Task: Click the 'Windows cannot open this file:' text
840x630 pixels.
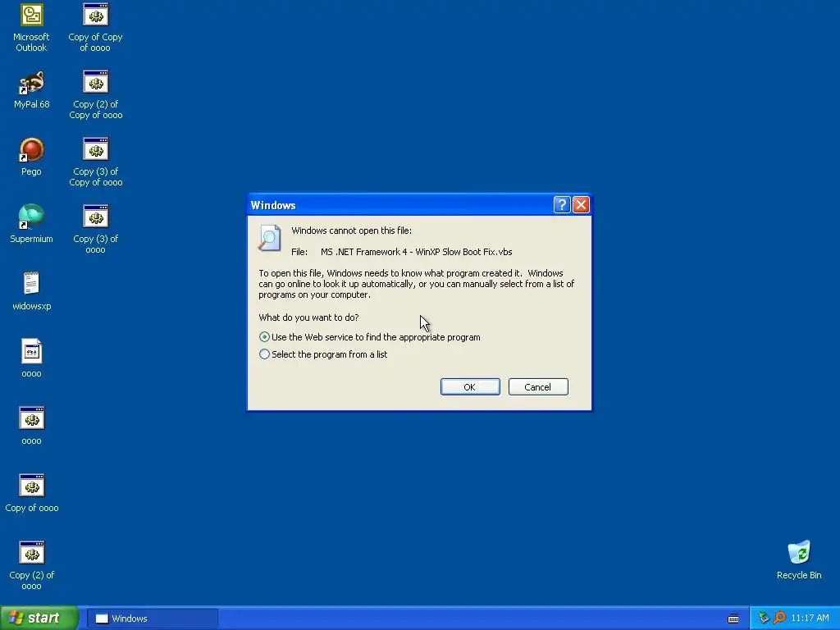Action: click(x=351, y=231)
